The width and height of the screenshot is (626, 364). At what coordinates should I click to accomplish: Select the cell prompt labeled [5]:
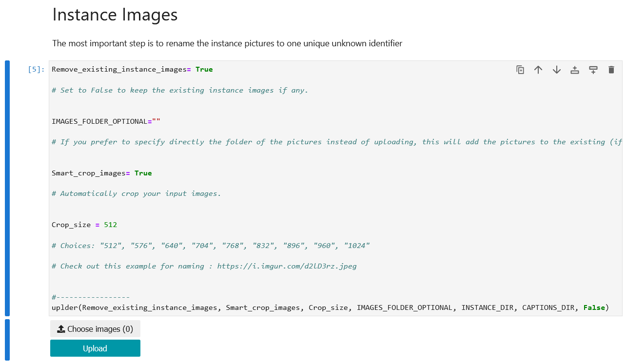click(x=36, y=70)
